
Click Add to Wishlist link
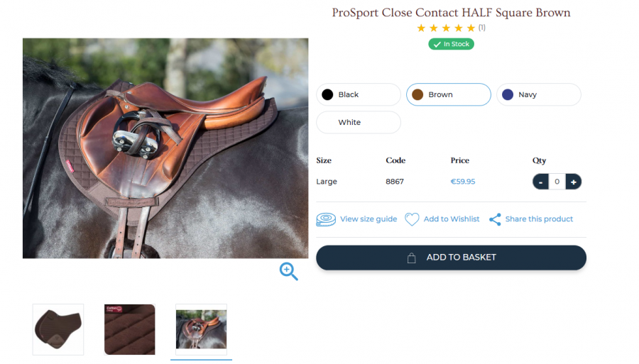pos(452,219)
